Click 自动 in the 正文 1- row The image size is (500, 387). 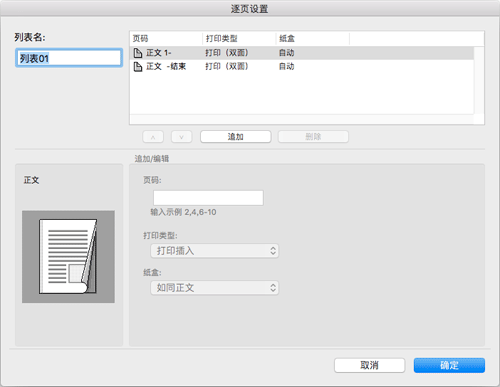pos(287,53)
